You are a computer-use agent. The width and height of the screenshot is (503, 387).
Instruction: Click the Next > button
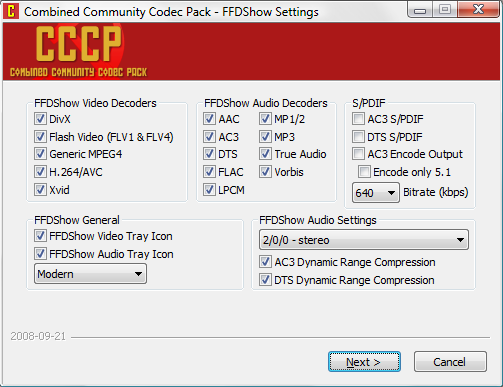tap(364, 362)
